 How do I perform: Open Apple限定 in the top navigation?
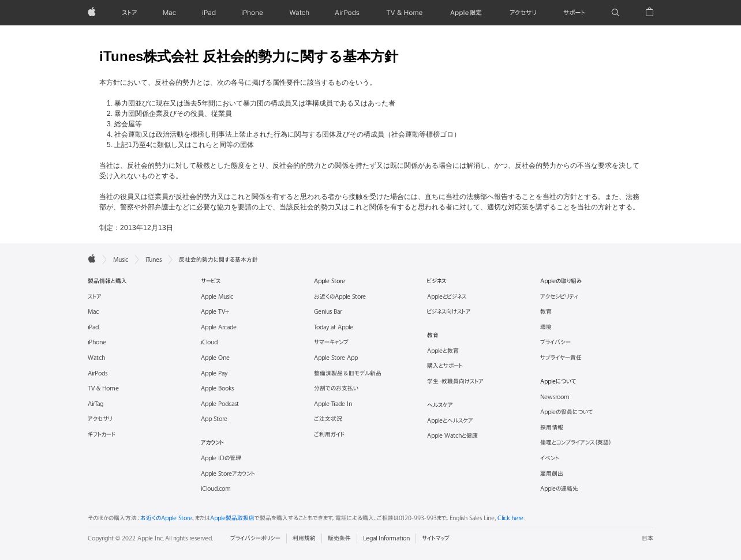466,13
